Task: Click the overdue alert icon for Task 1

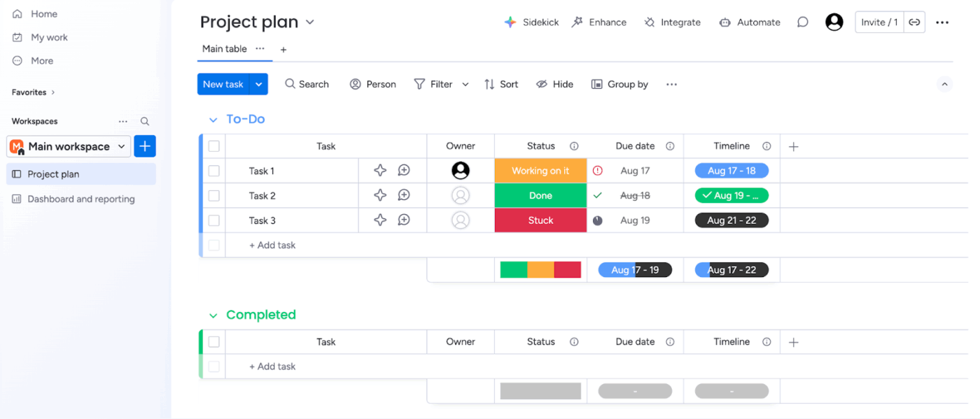Action: point(598,170)
